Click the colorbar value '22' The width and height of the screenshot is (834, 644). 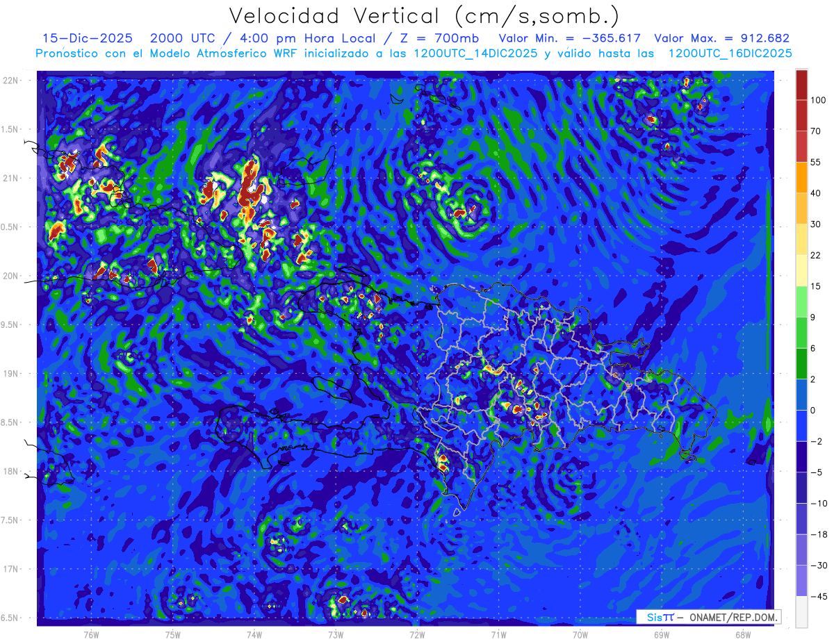coord(816,255)
